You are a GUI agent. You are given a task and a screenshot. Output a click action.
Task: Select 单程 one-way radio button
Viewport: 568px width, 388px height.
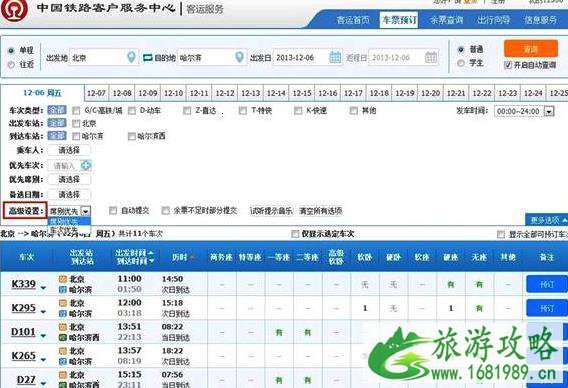pyautogui.click(x=11, y=50)
